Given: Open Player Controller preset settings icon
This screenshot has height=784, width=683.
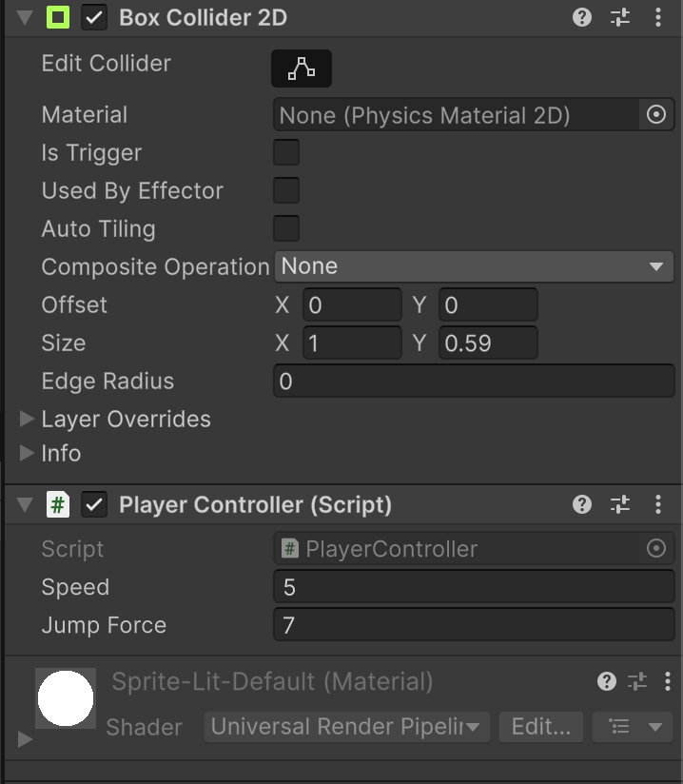Looking at the screenshot, I should tap(620, 504).
